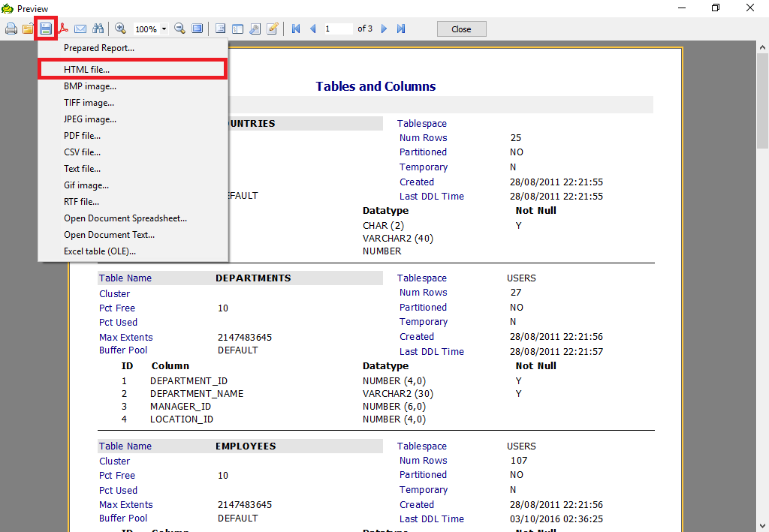Click the Find binoculars icon

[98, 29]
